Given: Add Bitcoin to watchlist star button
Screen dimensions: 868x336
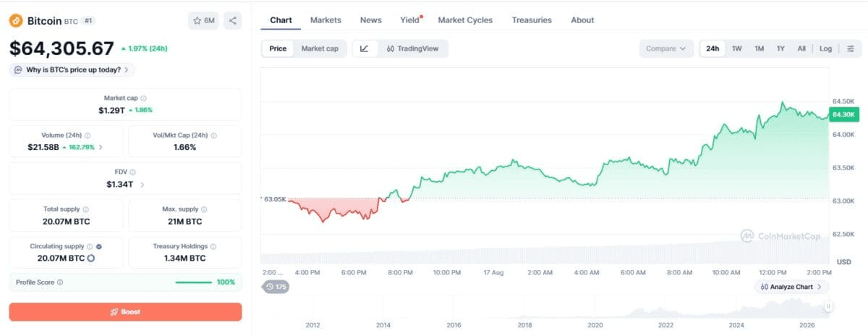Looking at the screenshot, I should point(203,20).
